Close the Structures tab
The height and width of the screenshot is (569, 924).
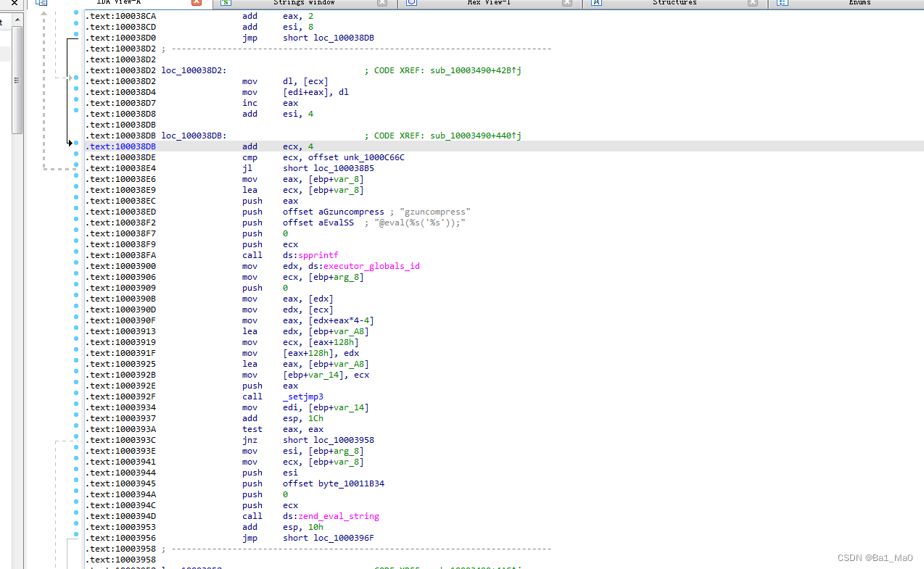pyautogui.click(x=753, y=3)
